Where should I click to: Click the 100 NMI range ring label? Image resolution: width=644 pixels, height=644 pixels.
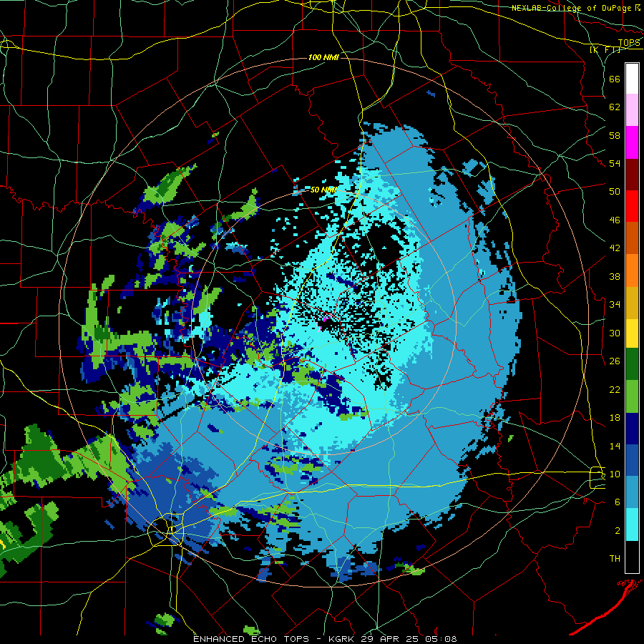(x=323, y=57)
